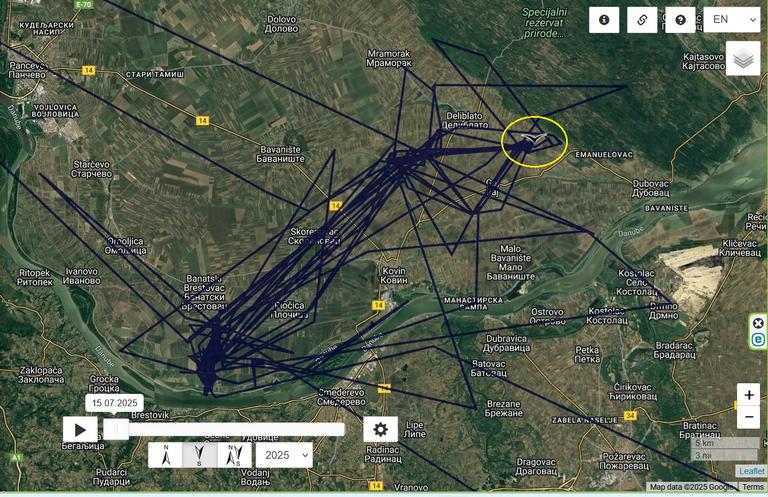Screen dimensions: 768x497
Task: Click the Brestovik label
Action: click(x=150, y=415)
